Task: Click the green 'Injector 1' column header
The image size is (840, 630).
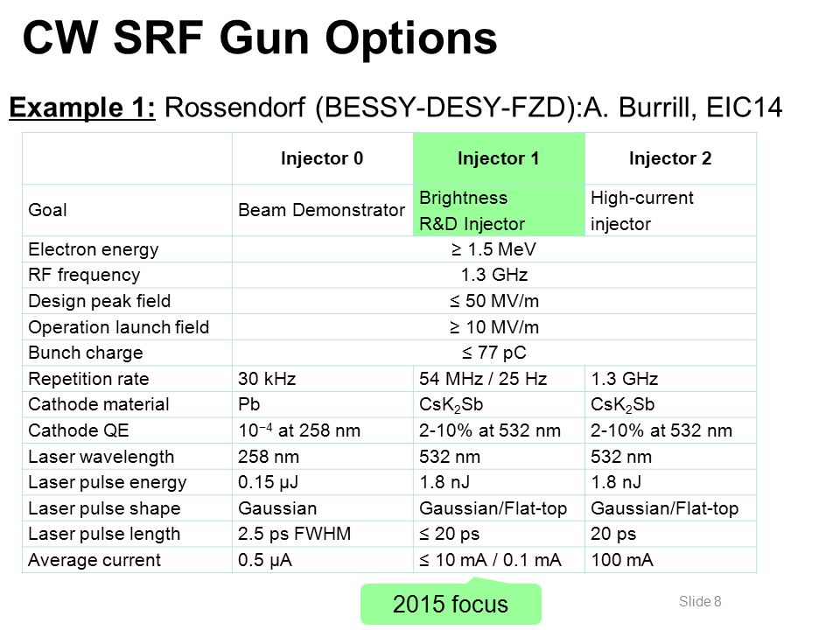Action: pyautogui.click(x=499, y=158)
